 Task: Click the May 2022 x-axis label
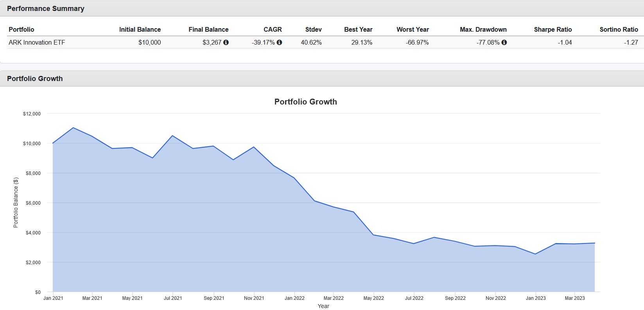pyautogui.click(x=374, y=298)
